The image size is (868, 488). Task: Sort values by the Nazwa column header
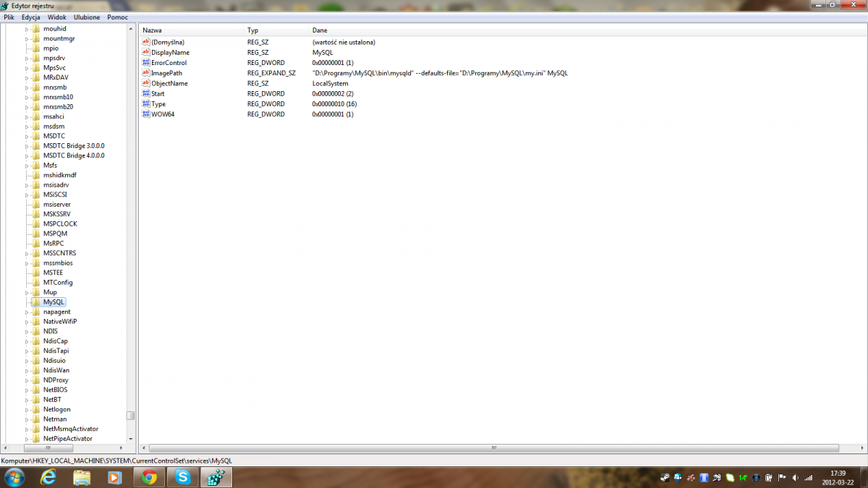click(x=192, y=30)
